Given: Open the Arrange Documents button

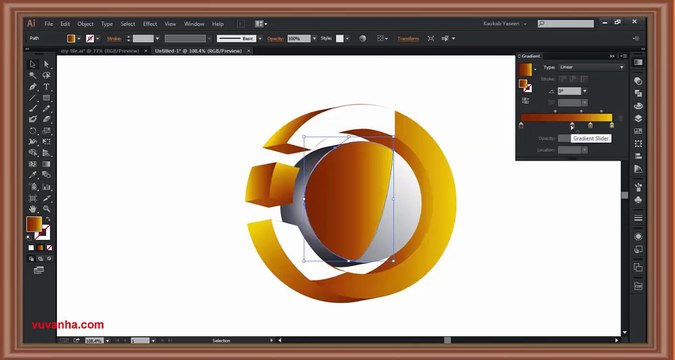Looking at the screenshot, I should click(x=261, y=24).
